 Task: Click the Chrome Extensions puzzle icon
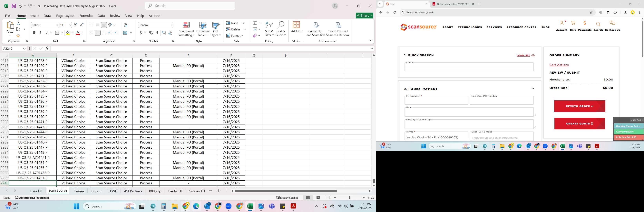coord(615,13)
